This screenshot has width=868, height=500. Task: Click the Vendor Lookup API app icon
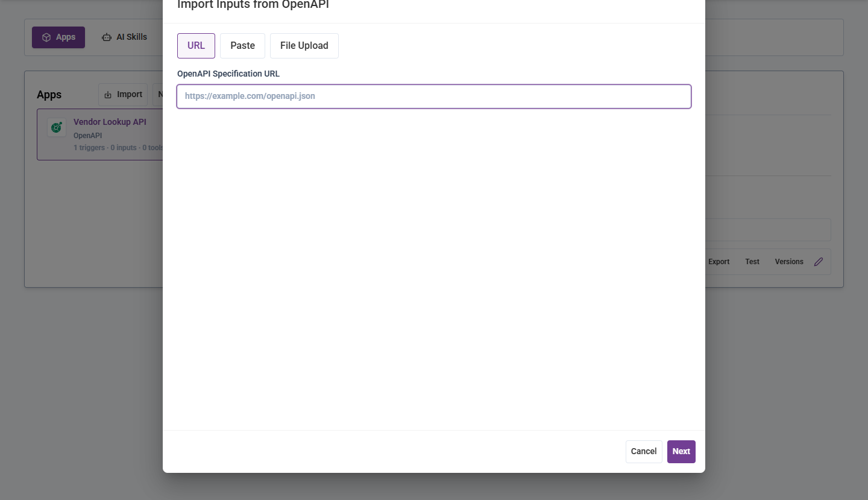coord(57,127)
